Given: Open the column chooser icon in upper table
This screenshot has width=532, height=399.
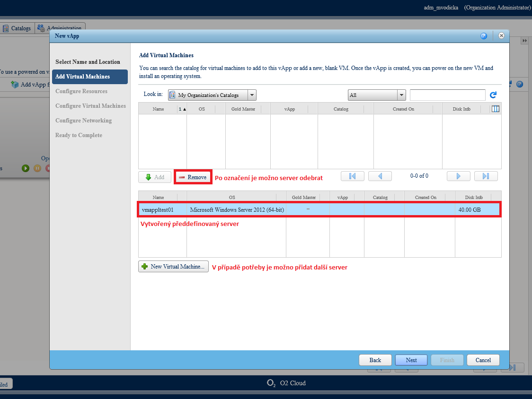Looking at the screenshot, I should [496, 109].
